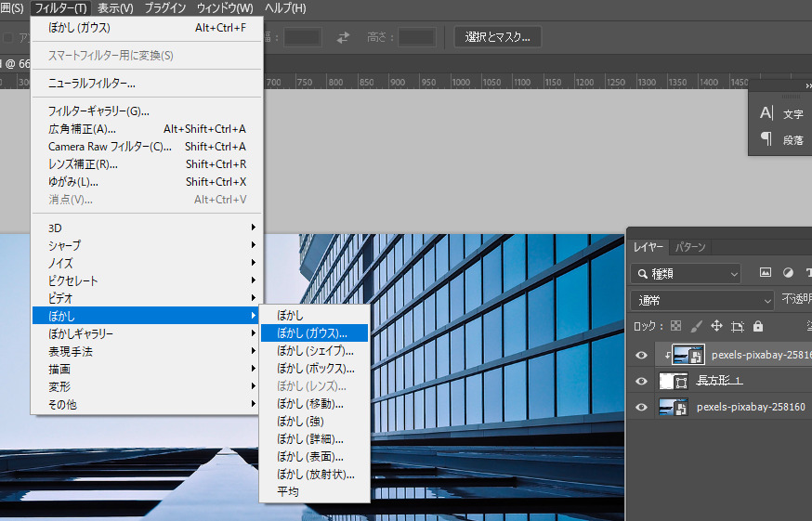Open the ウィンドウ(W) menu
This screenshot has width=812, height=521.
[224, 8]
